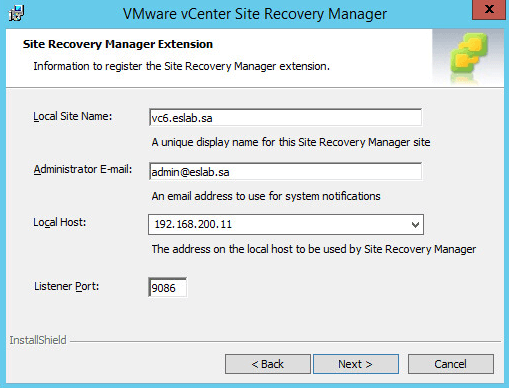This screenshot has width=509, height=388.
Task: Click the Site Recovery Manager Extension heading
Action: tap(118, 44)
